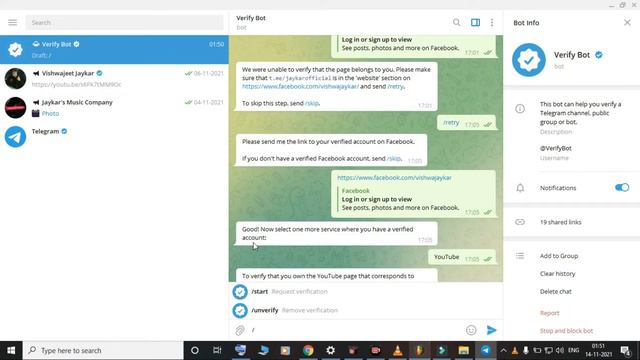Viewport: 640px width, 360px height.
Task: Click the notifications bell icon
Action: coord(520,188)
